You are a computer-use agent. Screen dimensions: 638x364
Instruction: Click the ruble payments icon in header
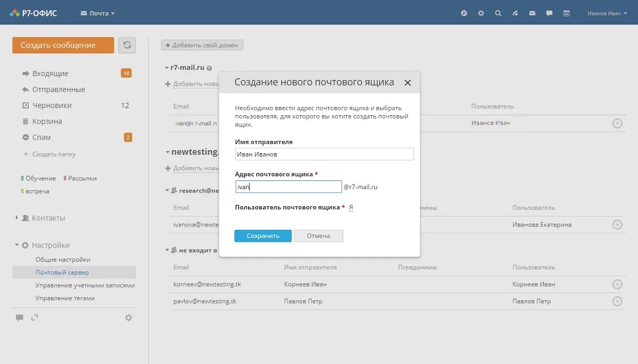[x=464, y=13]
